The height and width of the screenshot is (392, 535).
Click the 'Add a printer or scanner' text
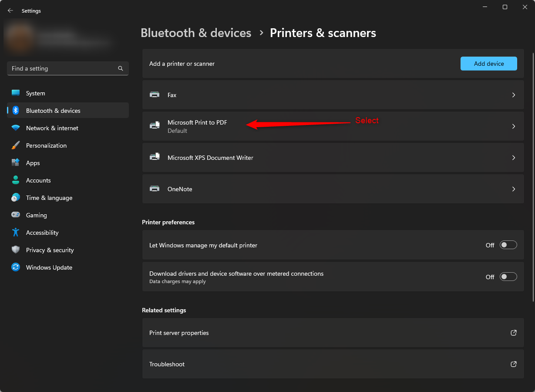[x=182, y=64]
